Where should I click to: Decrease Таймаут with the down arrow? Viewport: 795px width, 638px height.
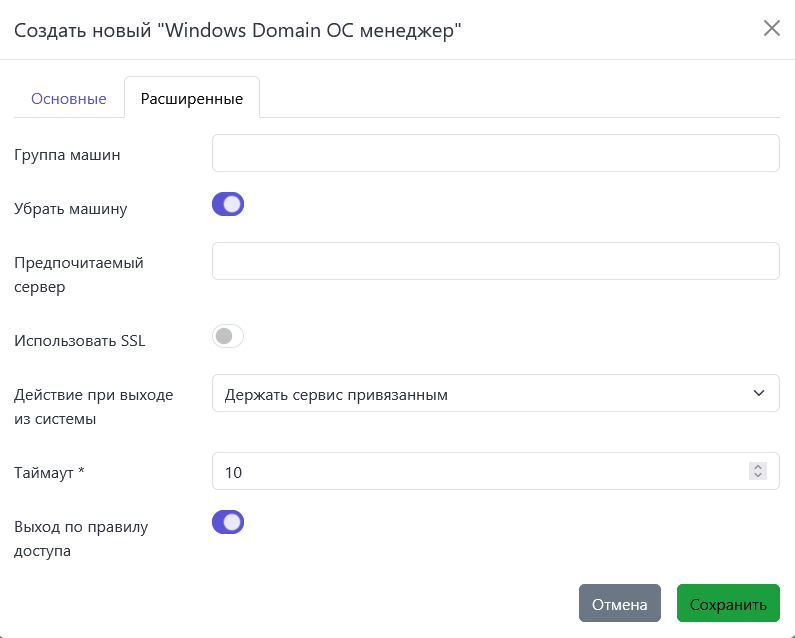(758, 476)
